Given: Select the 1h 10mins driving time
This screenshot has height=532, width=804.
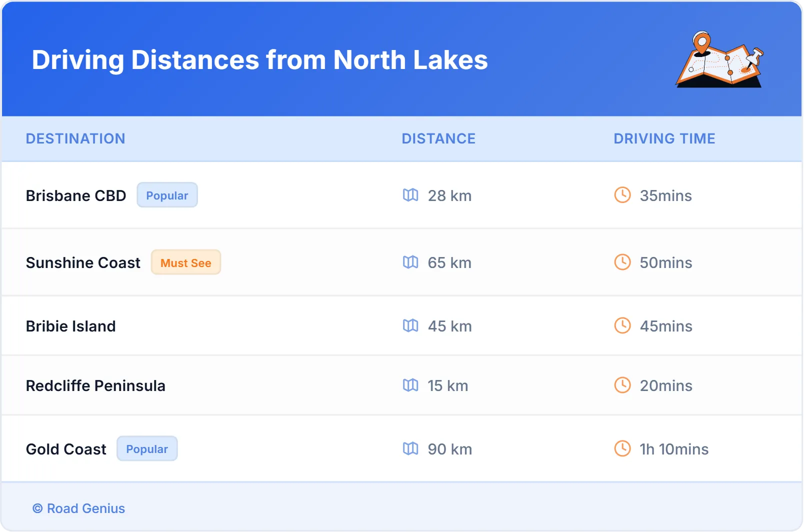Looking at the screenshot, I should (x=674, y=449).
